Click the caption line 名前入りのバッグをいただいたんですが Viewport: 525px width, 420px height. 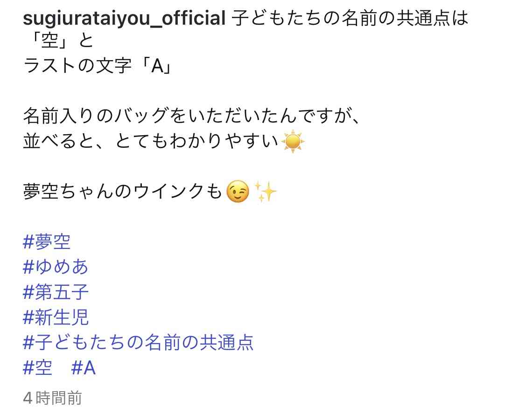(192, 116)
